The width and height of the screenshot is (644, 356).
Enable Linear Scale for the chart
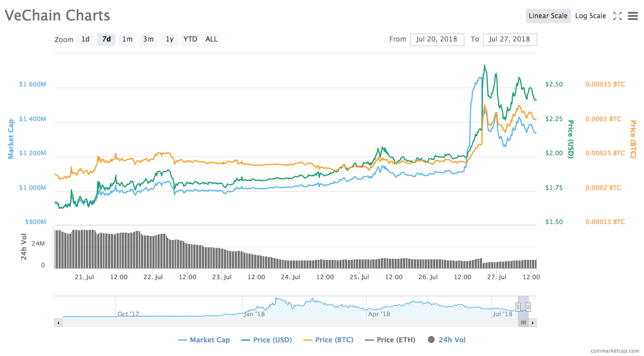click(x=548, y=16)
